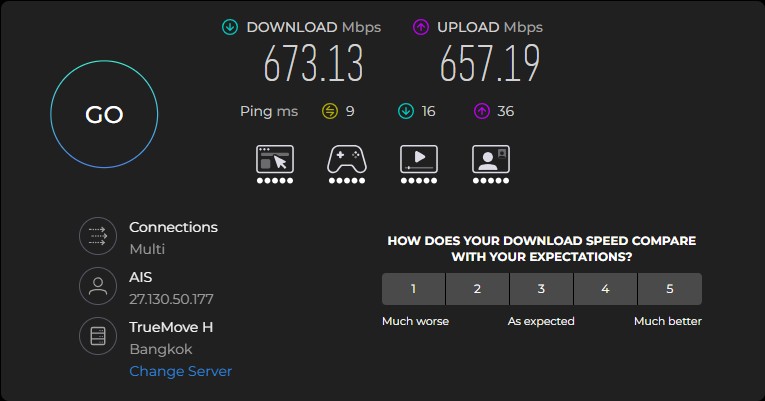Click the gaming controller performance icon
765x401 pixels.
tap(347, 159)
